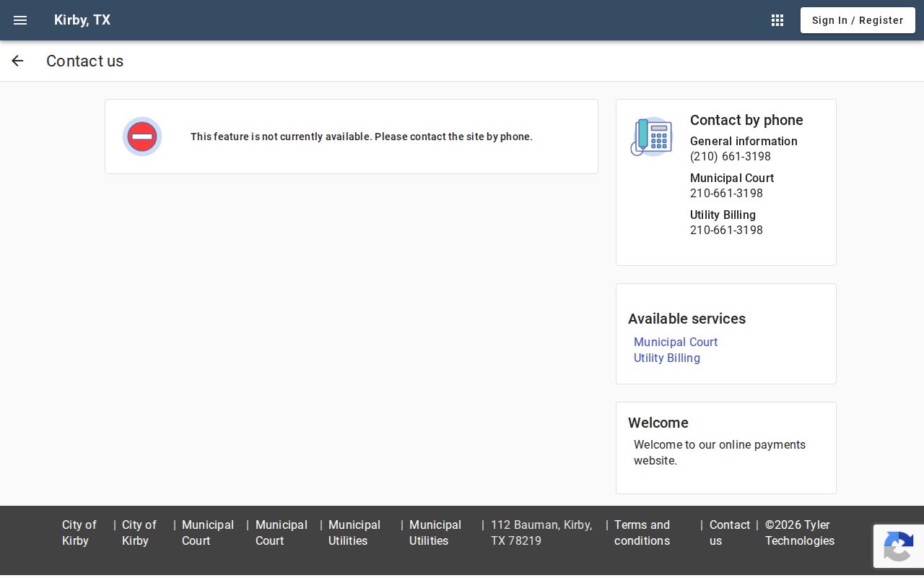The width and height of the screenshot is (924, 578).
Task: Open Utility Billing under Available services
Action: pyautogui.click(x=667, y=358)
